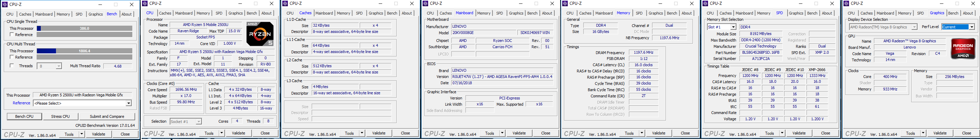Click the Part Number BLS8G4S26BFSD.16FB
Viewport: 980px width, 140px height.
[x=761, y=53]
